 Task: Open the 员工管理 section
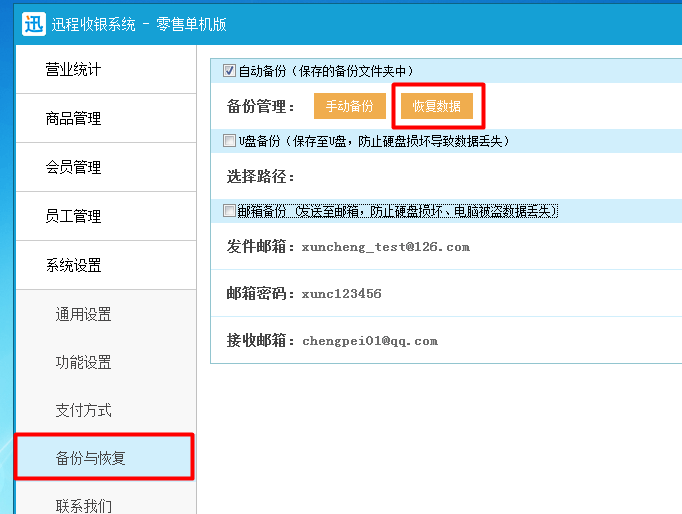pyautogui.click(x=73, y=217)
